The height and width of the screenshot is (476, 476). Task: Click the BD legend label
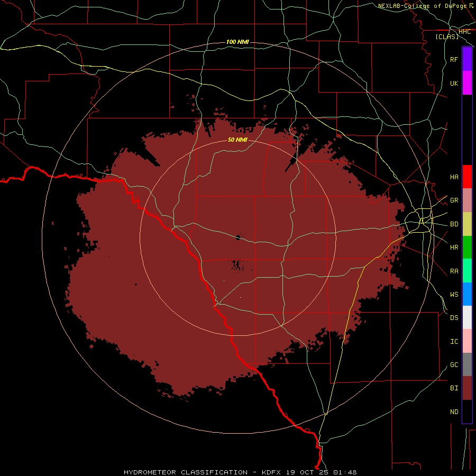click(x=454, y=224)
